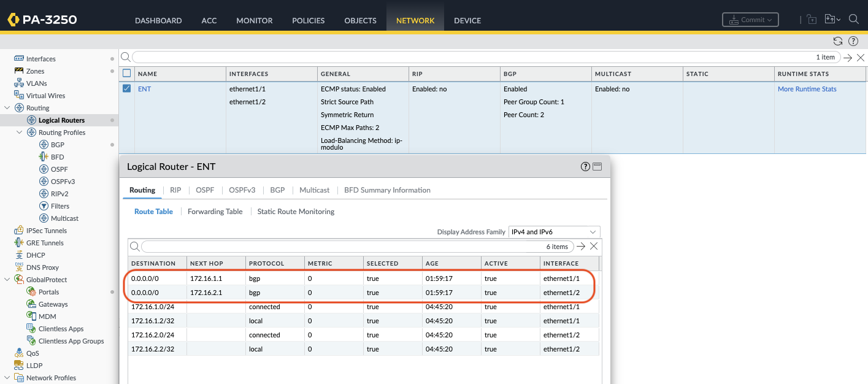Toggle the select-all checkbox in table header
The image size is (868, 384).
tap(127, 74)
